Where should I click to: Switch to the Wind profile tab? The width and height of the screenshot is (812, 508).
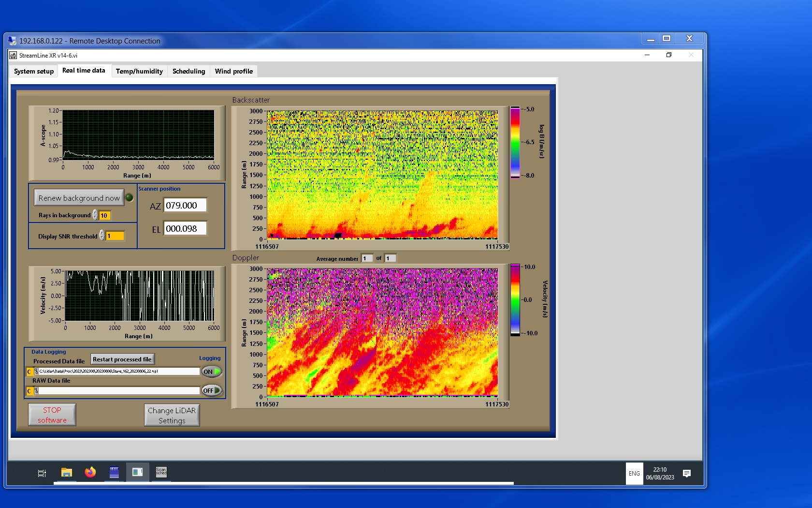coord(234,71)
